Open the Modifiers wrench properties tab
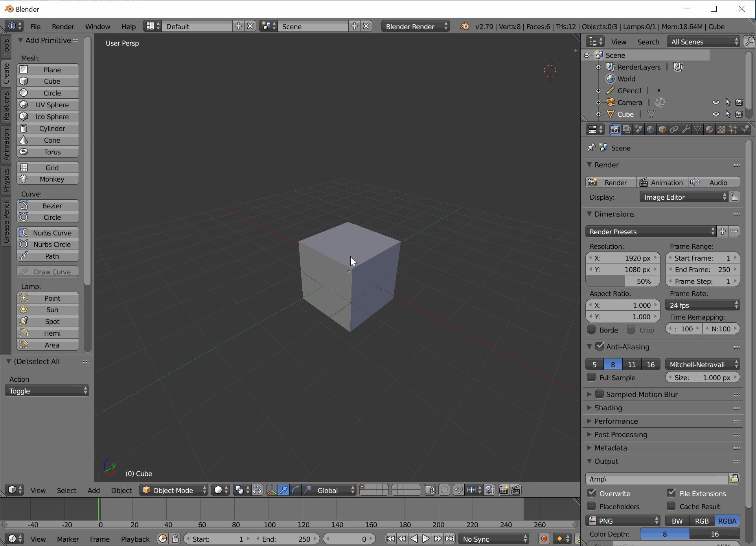The image size is (756, 546). 686,129
